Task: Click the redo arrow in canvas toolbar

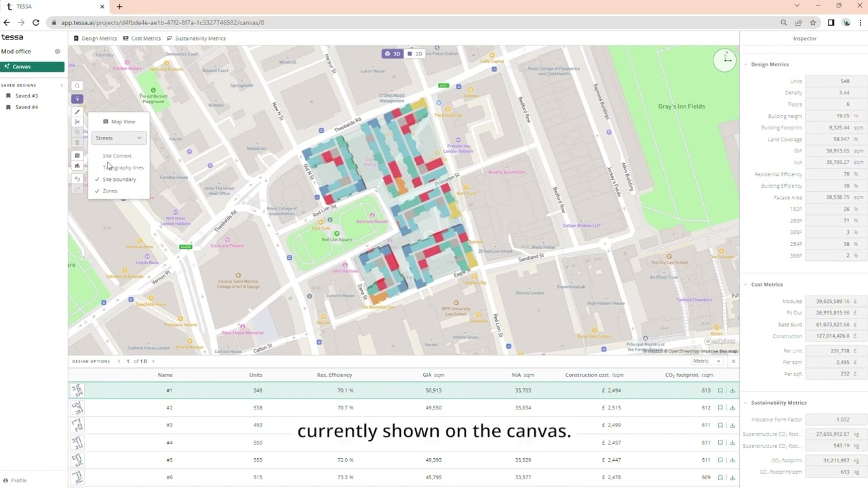Action: coord(77,189)
